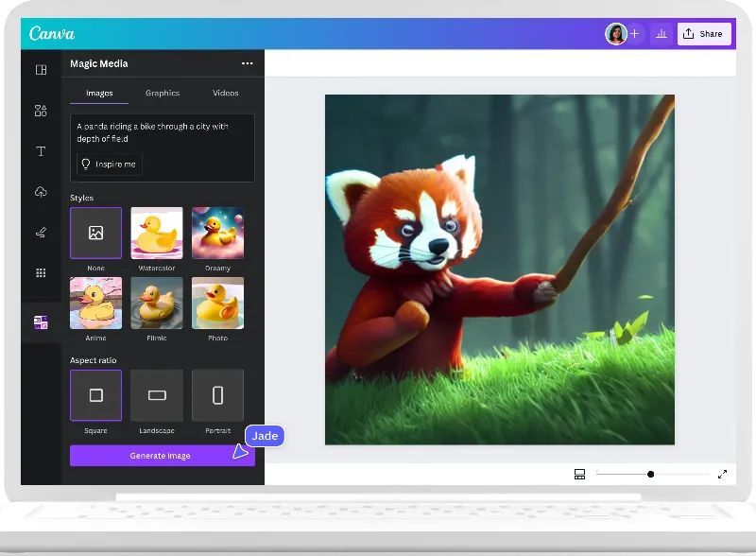Choose the Landscape aspect ratio
This screenshot has width=756, height=556.
pos(157,395)
